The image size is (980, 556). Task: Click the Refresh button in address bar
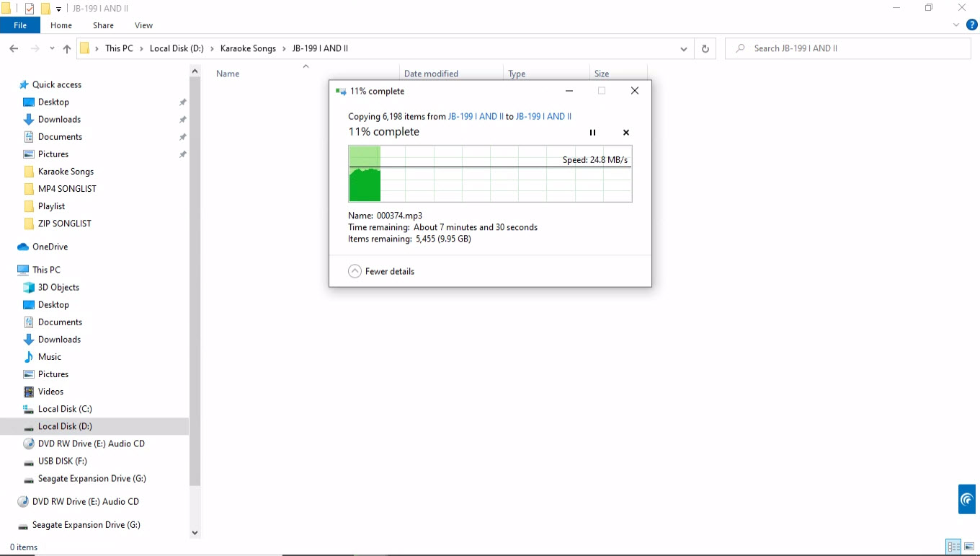click(x=705, y=48)
